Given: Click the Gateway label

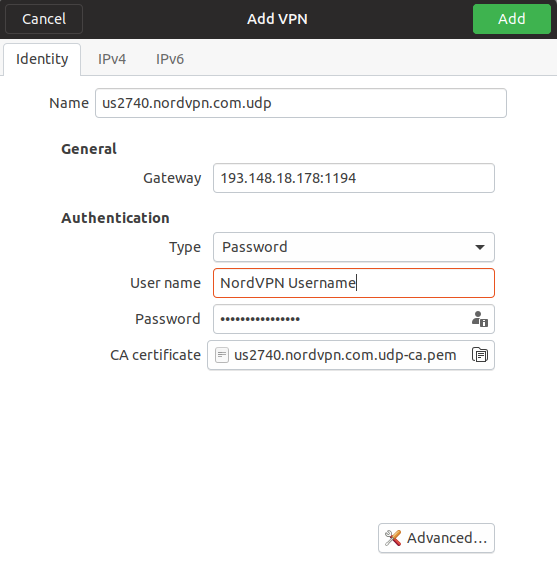Looking at the screenshot, I should [172, 178].
